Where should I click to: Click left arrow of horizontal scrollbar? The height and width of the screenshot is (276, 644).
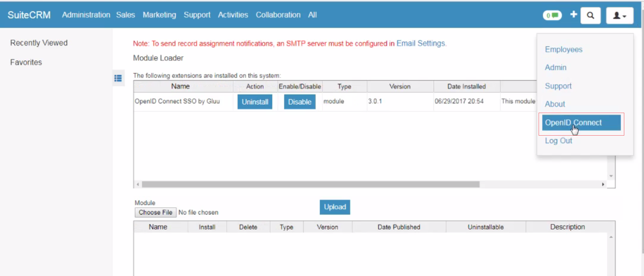[x=138, y=184]
